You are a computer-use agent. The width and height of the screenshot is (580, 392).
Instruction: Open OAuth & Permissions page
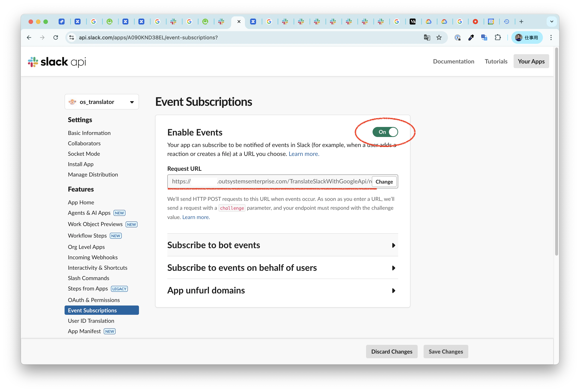click(x=94, y=300)
